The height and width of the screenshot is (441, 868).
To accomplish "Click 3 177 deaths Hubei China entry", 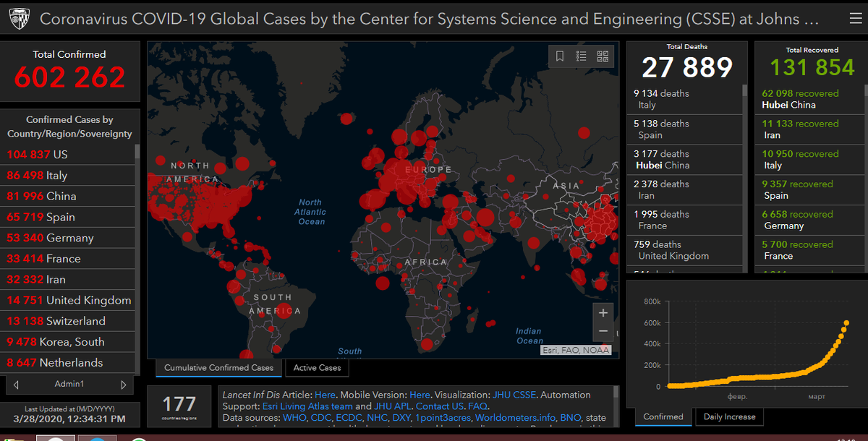I will [x=684, y=160].
